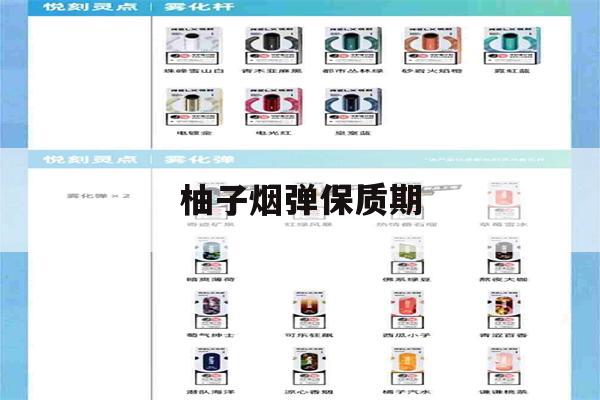Click the 可乐狂飙 flavor label
This screenshot has width=600, height=400.
(309, 335)
